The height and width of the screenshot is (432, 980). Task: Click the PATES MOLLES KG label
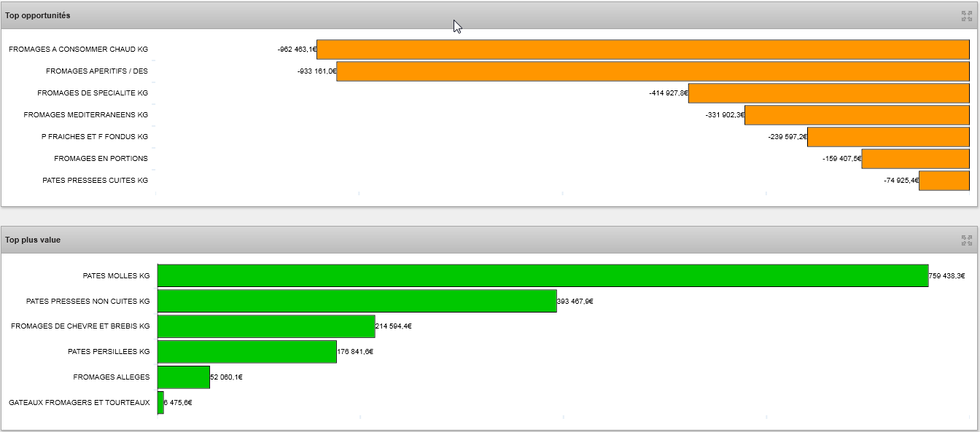tap(117, 276)
